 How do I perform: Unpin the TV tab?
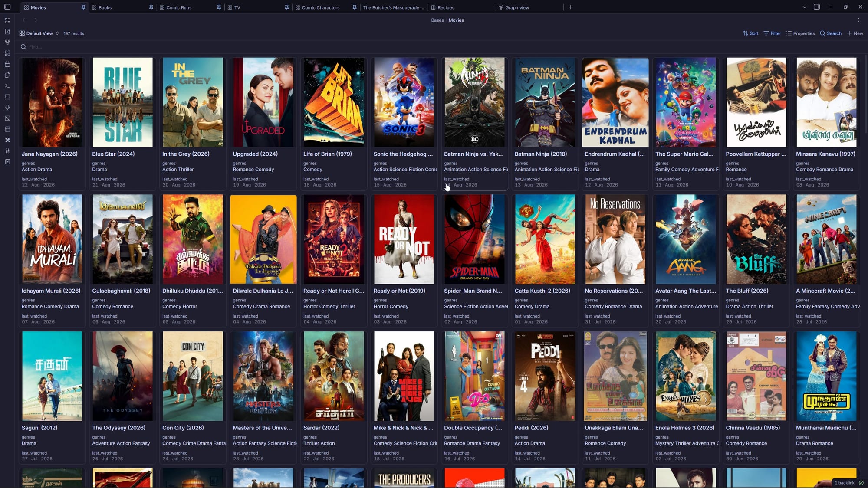287,7
